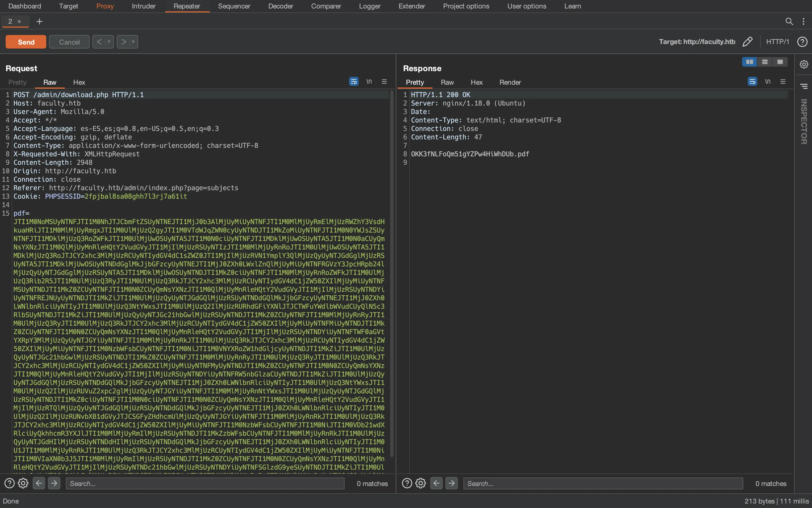Screen dimensions: 812x508
Task: Open the Comparer tab
Action: [x=326, y=6]
